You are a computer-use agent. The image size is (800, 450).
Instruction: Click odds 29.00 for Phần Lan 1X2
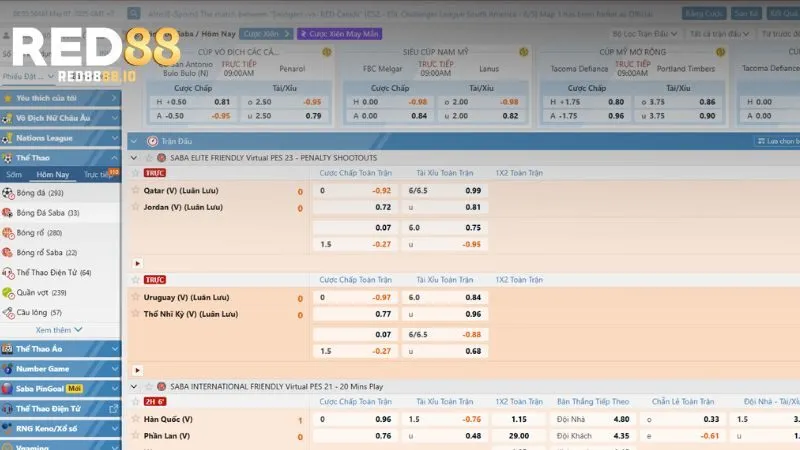(518, 436)
